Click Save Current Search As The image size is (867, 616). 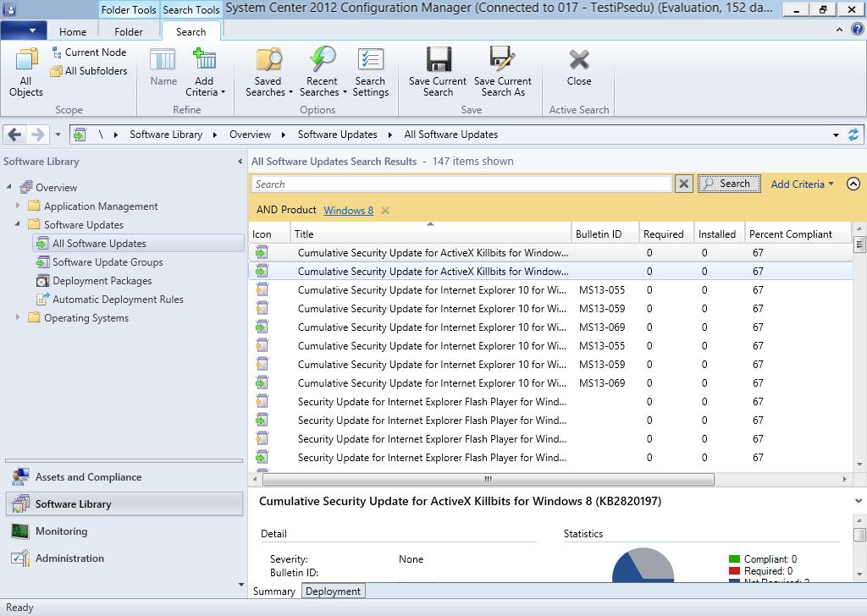point(503,73)
